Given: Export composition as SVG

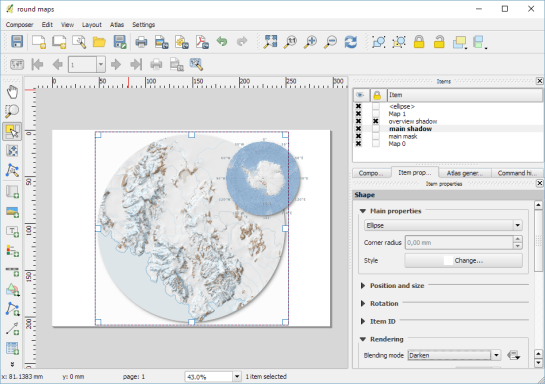Looking at the screenshot, I should (182, 42).
